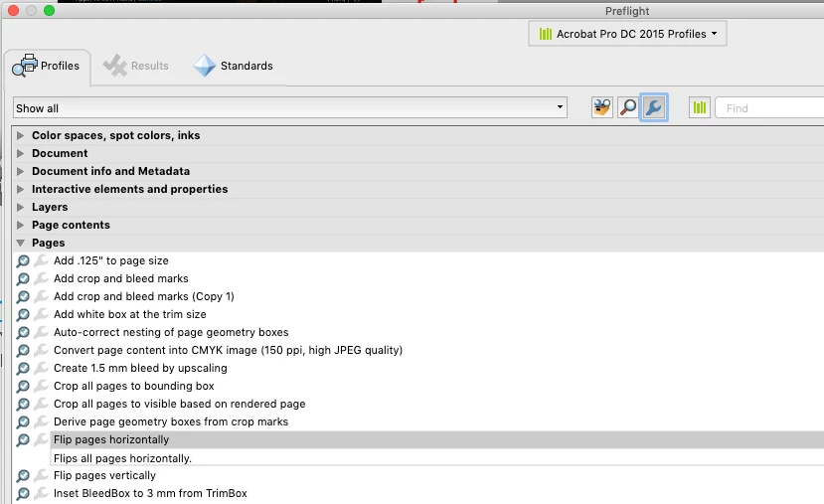The height and width of the screenshot is (504, 824).
Task: Close the Preflight window
Action: tap(14, 11)
